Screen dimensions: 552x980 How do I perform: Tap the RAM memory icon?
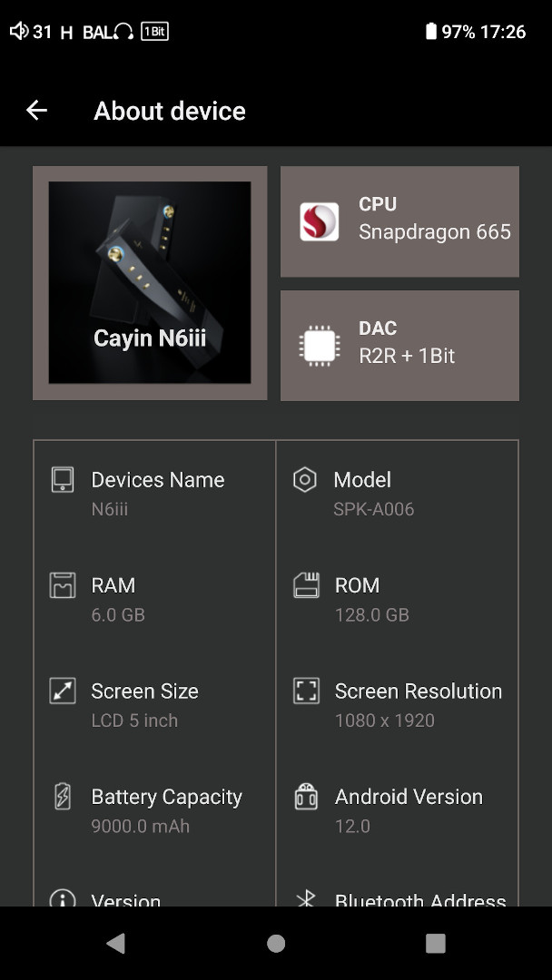(x=63, y=585)
